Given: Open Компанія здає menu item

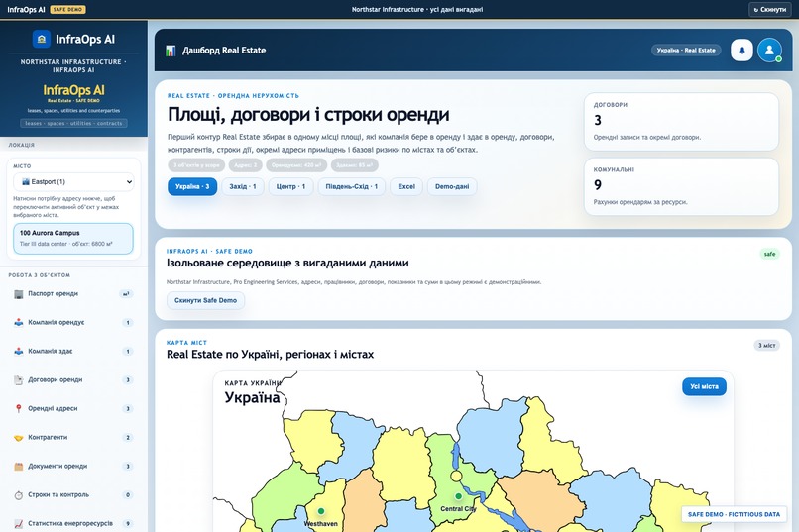Looking at the screenshot, I should tap(73, 352).
